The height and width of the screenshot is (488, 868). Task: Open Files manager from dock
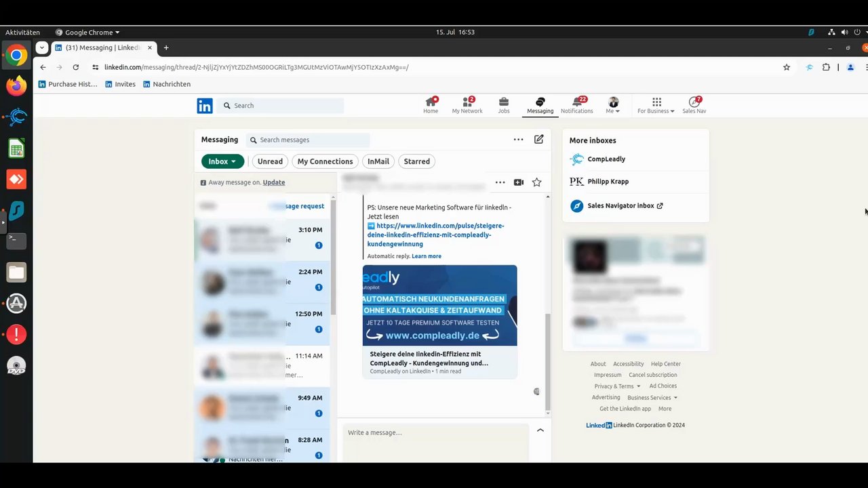point(16,272)
